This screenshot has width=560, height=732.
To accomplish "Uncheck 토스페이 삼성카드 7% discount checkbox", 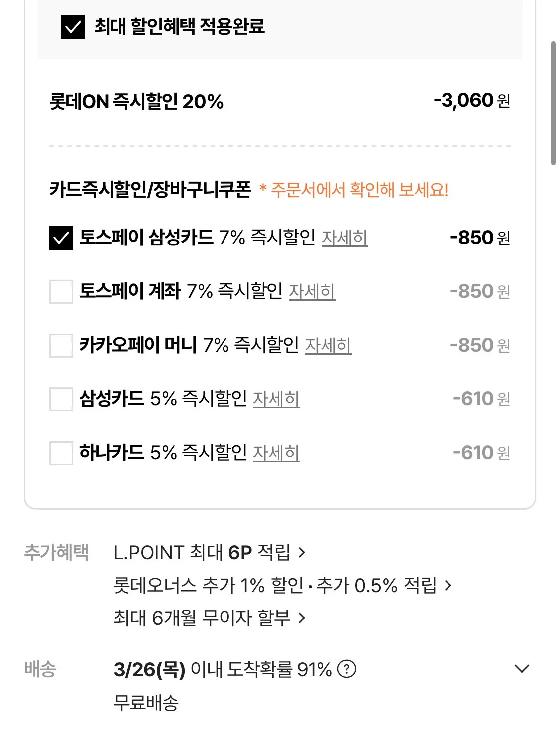I will point(61,238).
